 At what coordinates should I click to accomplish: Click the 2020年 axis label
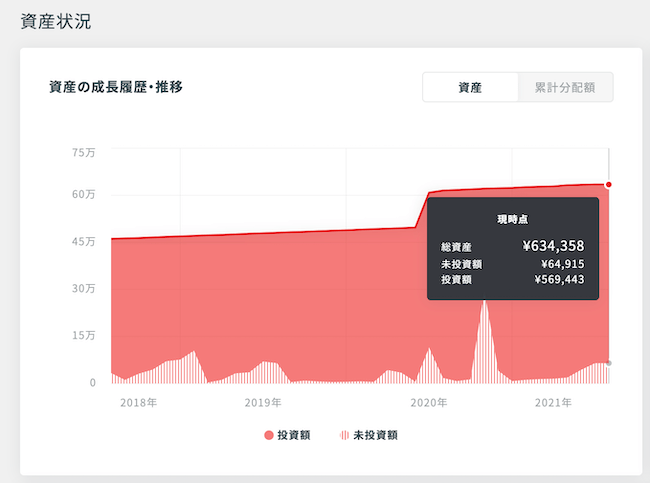coord(429,403)
